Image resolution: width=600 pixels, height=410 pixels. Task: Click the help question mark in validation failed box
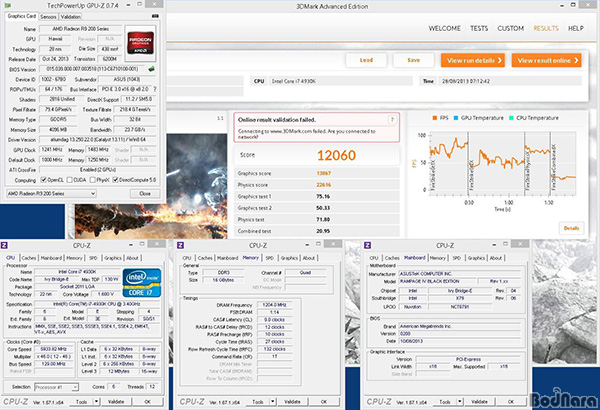[392, 120]
